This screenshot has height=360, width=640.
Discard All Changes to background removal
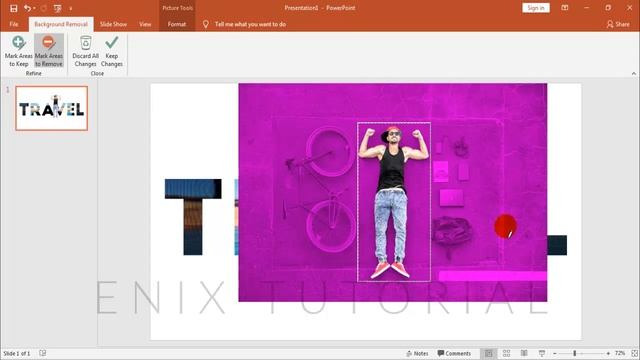click(85, 51)
